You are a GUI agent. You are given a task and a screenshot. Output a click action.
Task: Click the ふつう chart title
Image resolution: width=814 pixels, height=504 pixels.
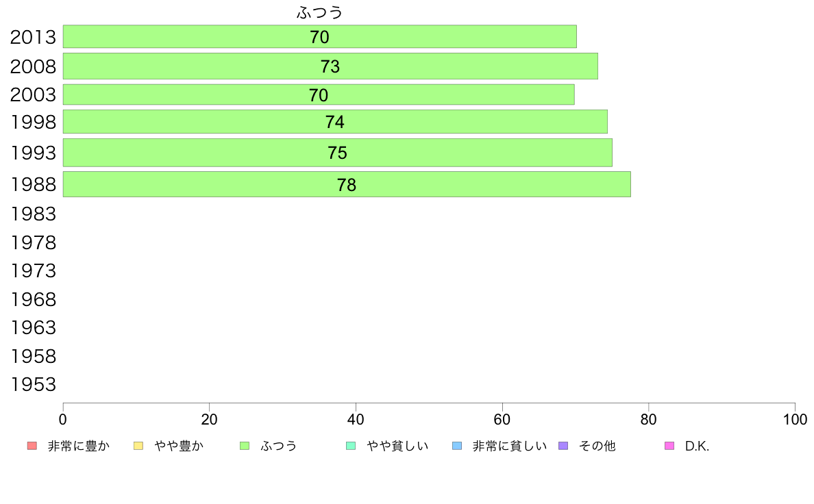tap(320, 12)
